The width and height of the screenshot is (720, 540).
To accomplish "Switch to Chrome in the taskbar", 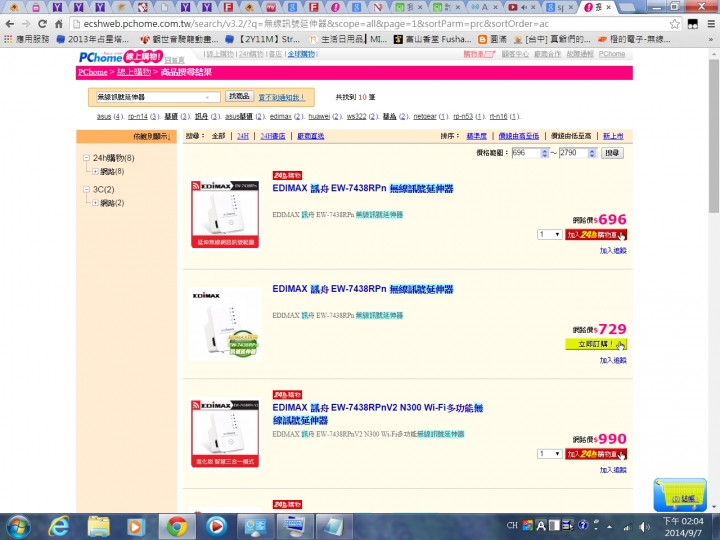I will click(176, 526).
